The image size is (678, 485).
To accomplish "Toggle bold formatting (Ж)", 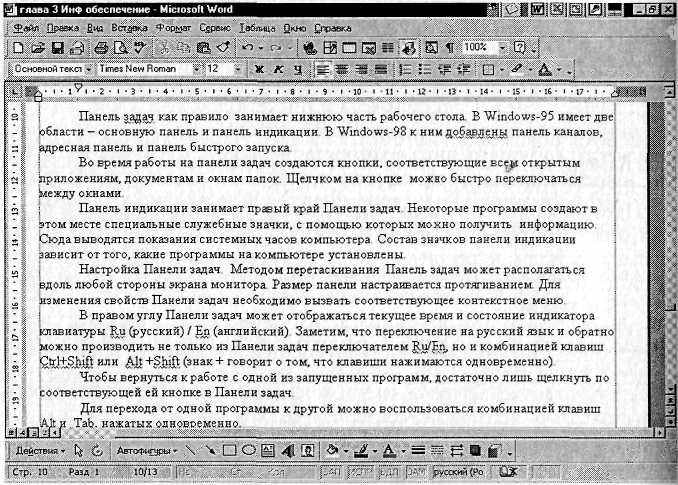I will pos(259,69).
